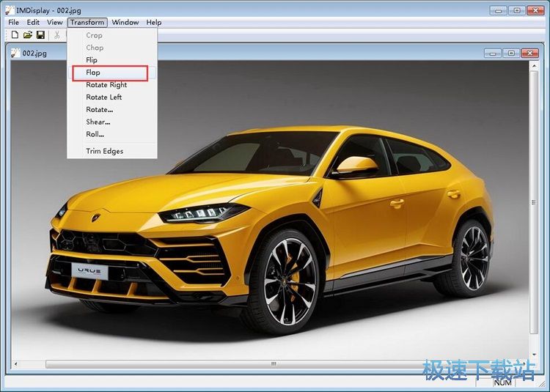Open the Help menu

pyautogui.click(x=154, y=22)
